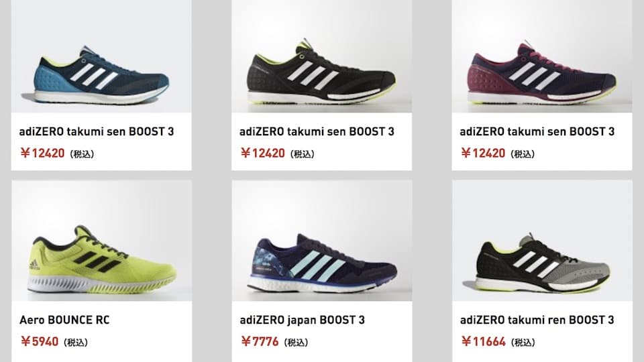The width and height of the screenshot is (644, 362).
Task: Click the adiZERO takumi ren BOOST 3 title
Action: coord(537,320)
